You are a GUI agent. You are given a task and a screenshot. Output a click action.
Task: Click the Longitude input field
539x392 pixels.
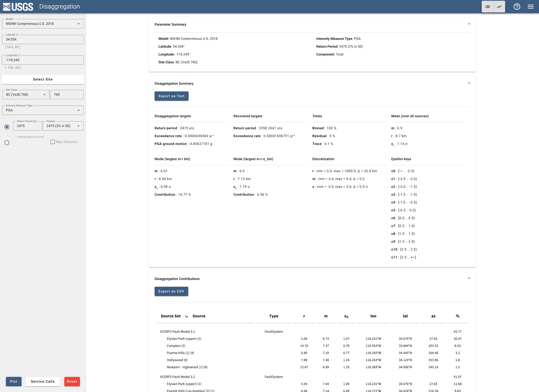tap(43, 60)
